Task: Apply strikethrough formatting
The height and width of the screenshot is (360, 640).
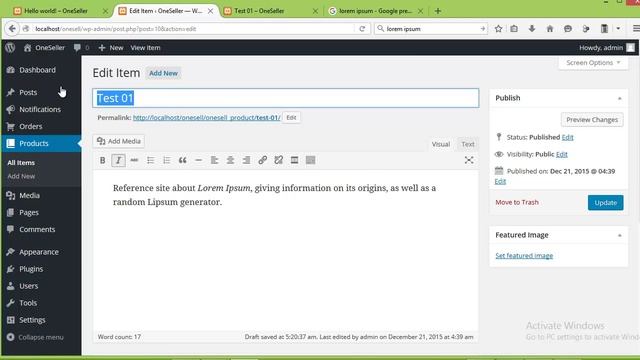Action: click(134, 160)
